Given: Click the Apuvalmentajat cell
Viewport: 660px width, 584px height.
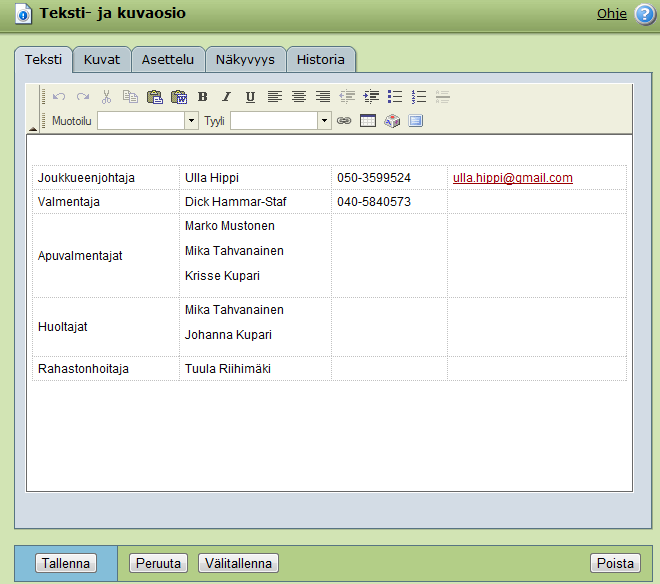Looking at the screenshot, I should coord(106,256).
